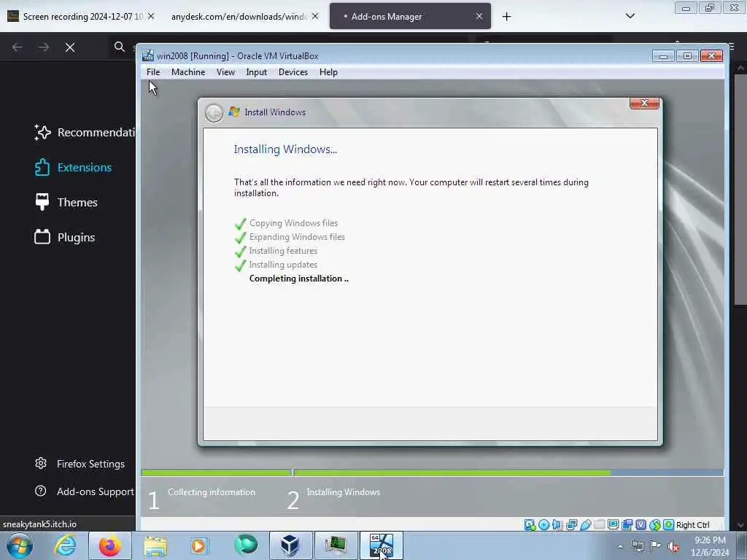Stop loading the page in Firefox
Viewport: 747px width, 560px height.
tap(69, 47)
